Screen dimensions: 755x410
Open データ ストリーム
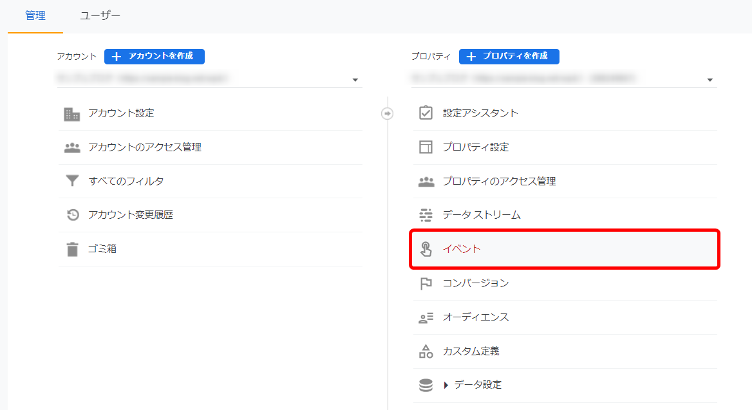coord(482,215)
